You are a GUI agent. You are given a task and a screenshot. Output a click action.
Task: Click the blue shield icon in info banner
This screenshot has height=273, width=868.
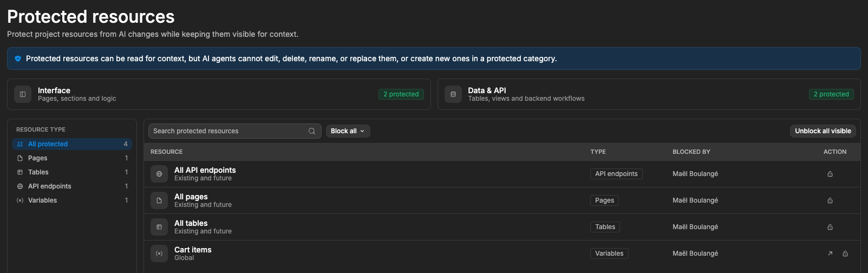pos(18,58)
